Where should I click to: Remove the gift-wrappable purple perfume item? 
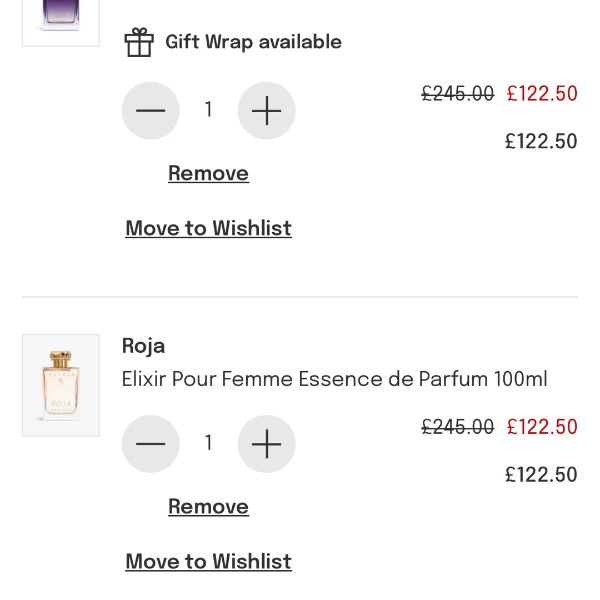click(x=208, y=174)
